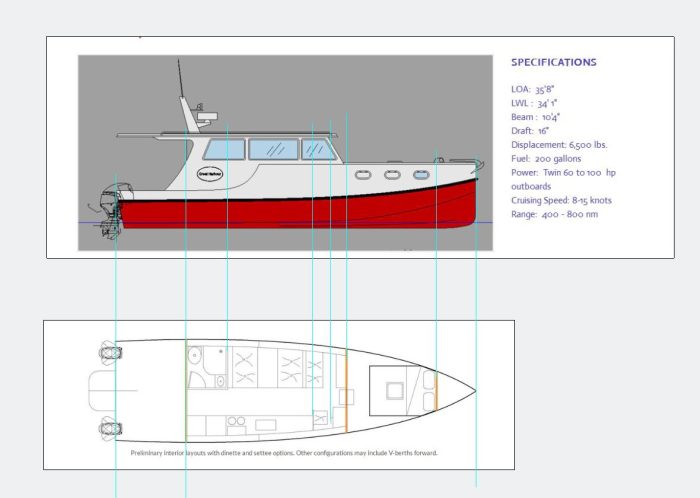Click the "Range: 400 - 800 nm" text
Screen dimensions: 700x498
tap(554, 214)
